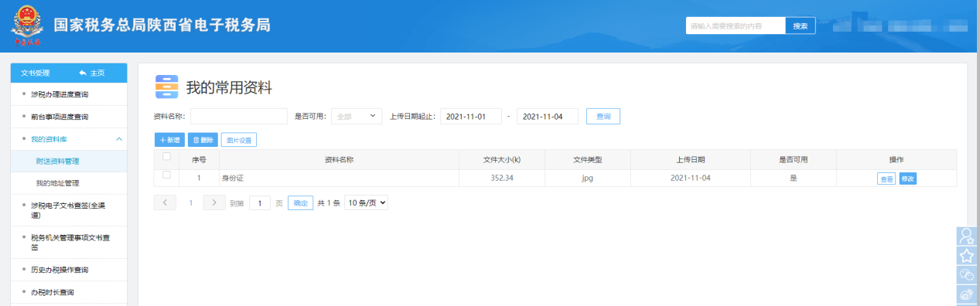Click the 我的常用资料 drawer icon
This screenshot has height=306, width=980.
(x=166, y=87)
